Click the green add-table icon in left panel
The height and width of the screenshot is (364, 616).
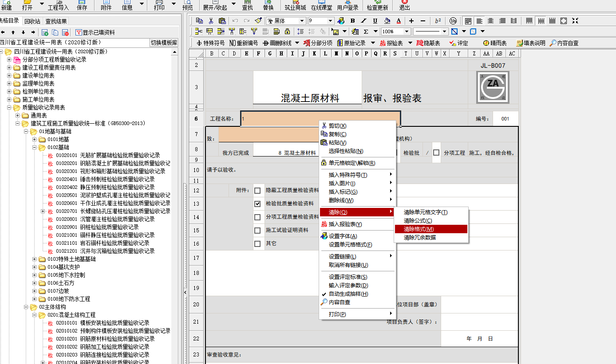click(45, 32)
